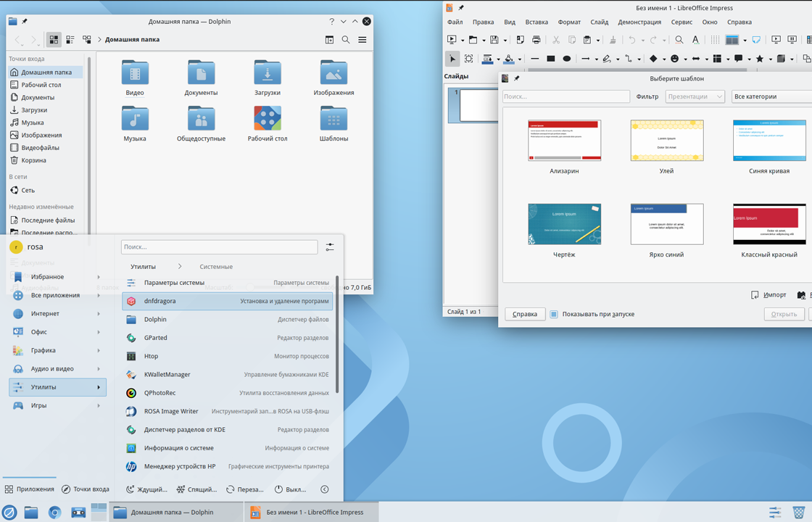Click the Symbol Shapes smiley icon
The image size is (812, 522).
pos(674,59)
